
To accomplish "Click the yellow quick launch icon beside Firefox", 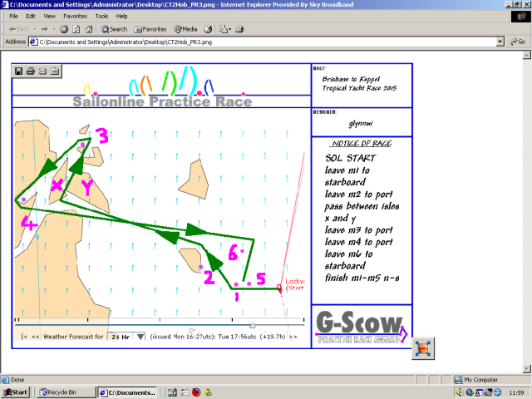I will [x=209, y=392].
